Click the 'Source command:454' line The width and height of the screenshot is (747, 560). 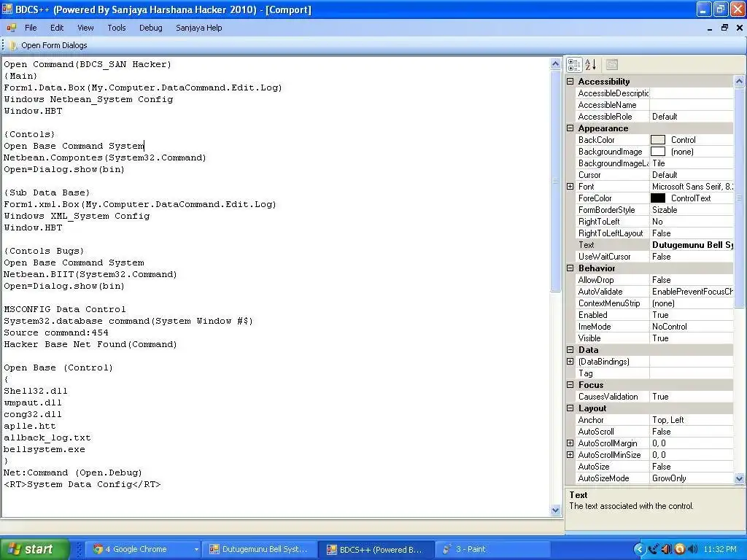click(x=55, y=332)
